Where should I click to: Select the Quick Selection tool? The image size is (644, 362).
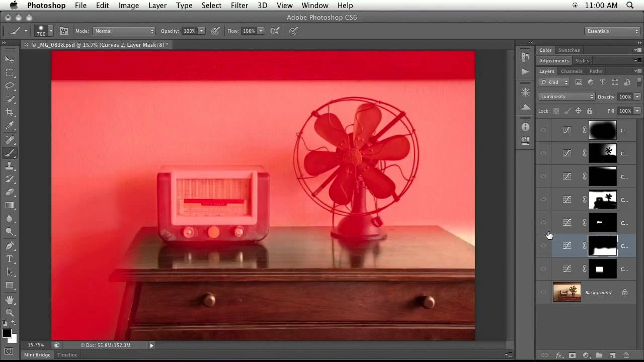click(x=10, y=99)
